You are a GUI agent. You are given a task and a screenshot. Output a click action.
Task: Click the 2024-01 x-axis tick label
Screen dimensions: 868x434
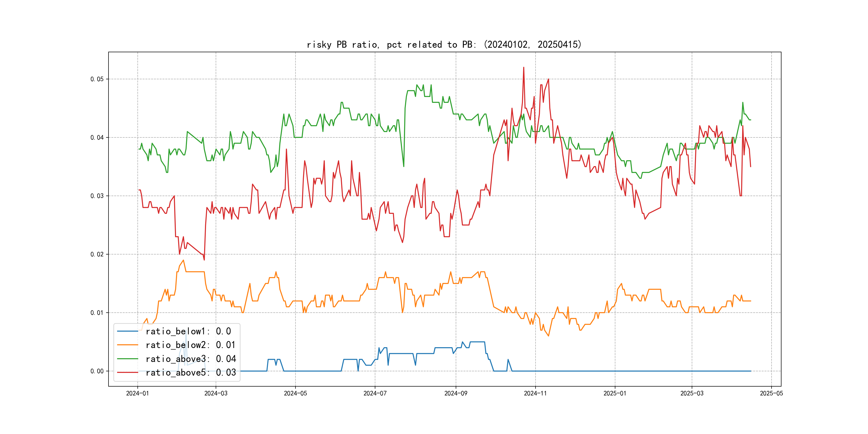click(x=137, y=393)
